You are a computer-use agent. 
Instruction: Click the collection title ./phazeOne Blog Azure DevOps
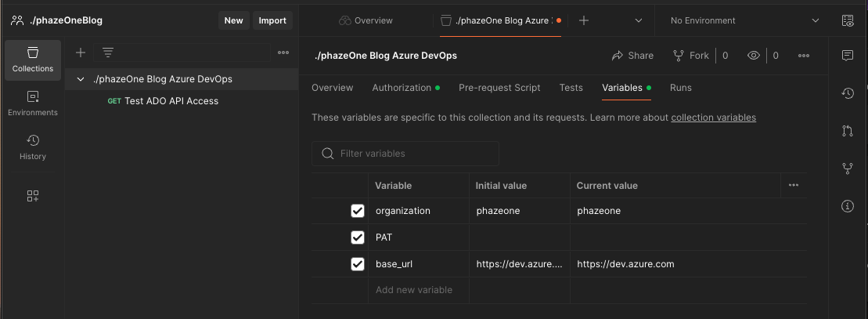385,56
